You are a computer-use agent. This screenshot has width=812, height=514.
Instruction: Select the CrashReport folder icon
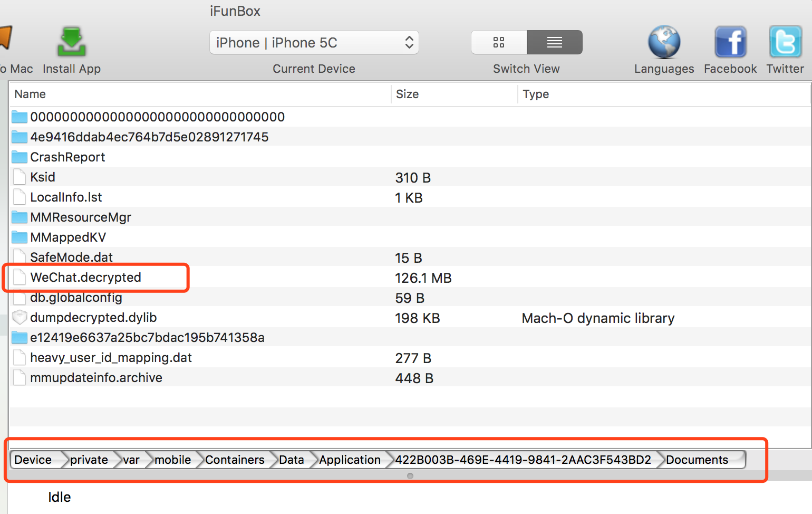click(x=20, y=157)
